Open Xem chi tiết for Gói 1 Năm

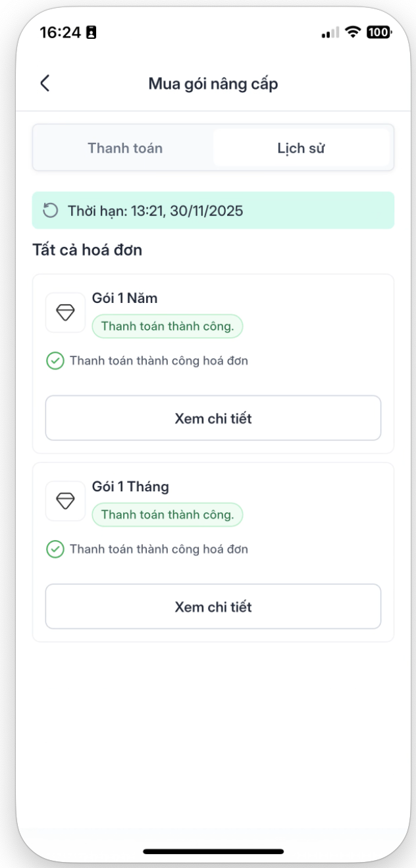point(213,418)
